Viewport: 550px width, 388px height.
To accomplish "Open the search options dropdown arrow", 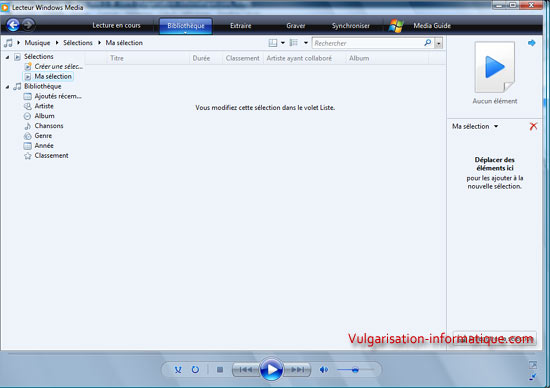I will point(438,43).
